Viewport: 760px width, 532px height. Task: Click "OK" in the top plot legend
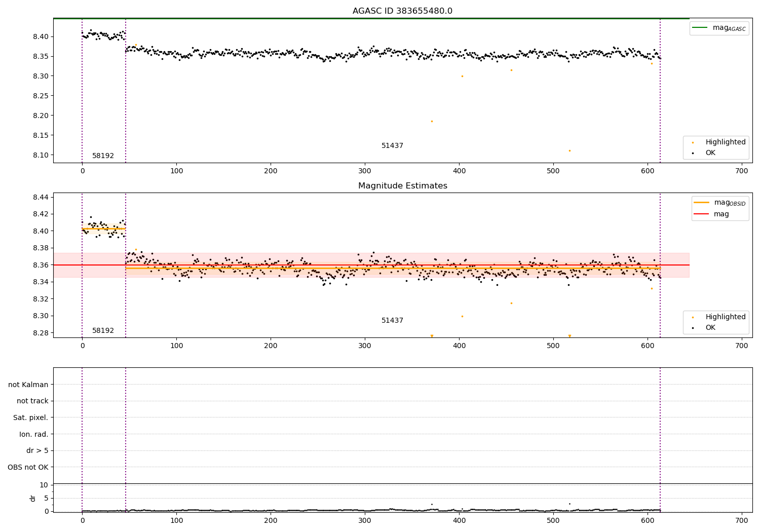tap(710, 153)
